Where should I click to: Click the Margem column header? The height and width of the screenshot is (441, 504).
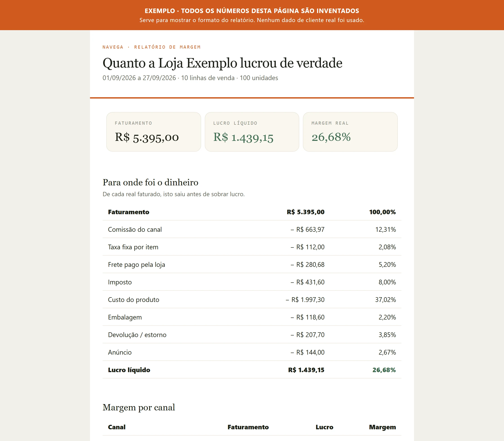click(x=382, y=427)
